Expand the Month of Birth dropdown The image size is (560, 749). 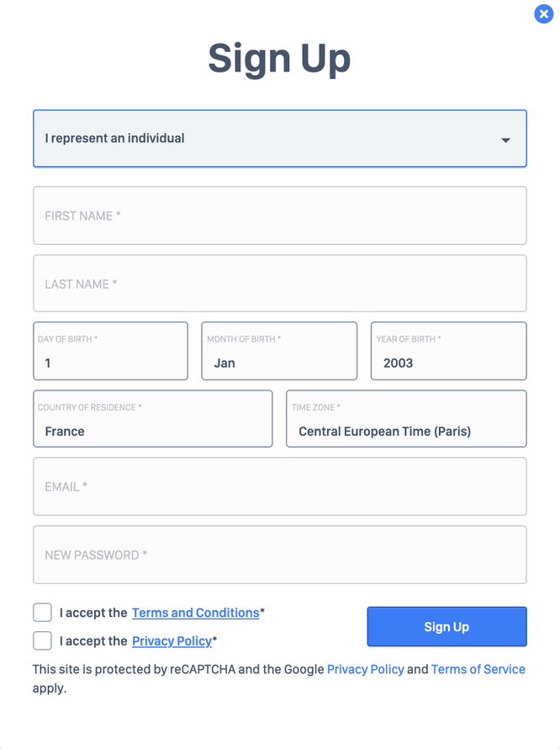click(279, 352)
